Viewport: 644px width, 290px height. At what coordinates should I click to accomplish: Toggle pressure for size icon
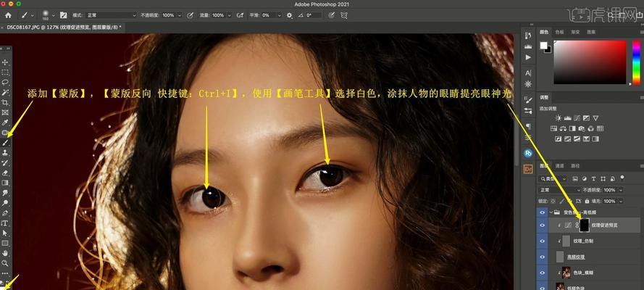[332, 15]
